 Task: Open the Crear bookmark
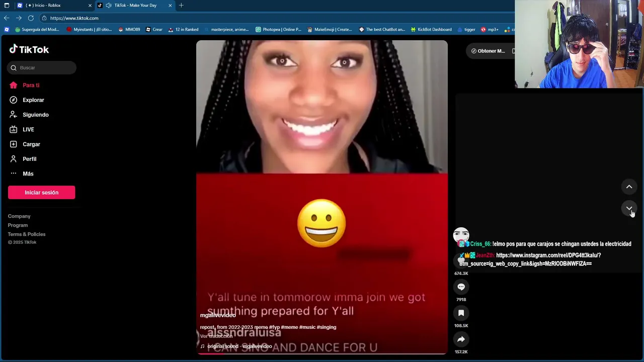coord(154,30)
